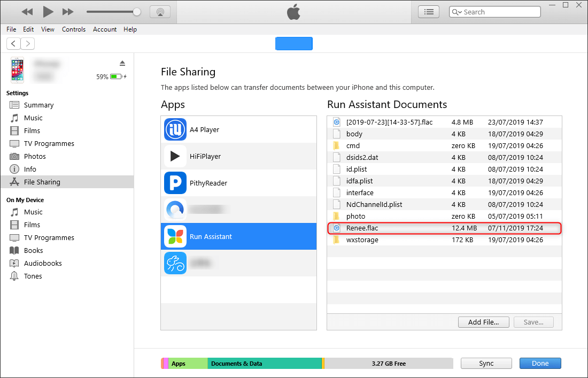Select Films under Settings
Viewport: 588px width, 378px height.
pos(67,130)
